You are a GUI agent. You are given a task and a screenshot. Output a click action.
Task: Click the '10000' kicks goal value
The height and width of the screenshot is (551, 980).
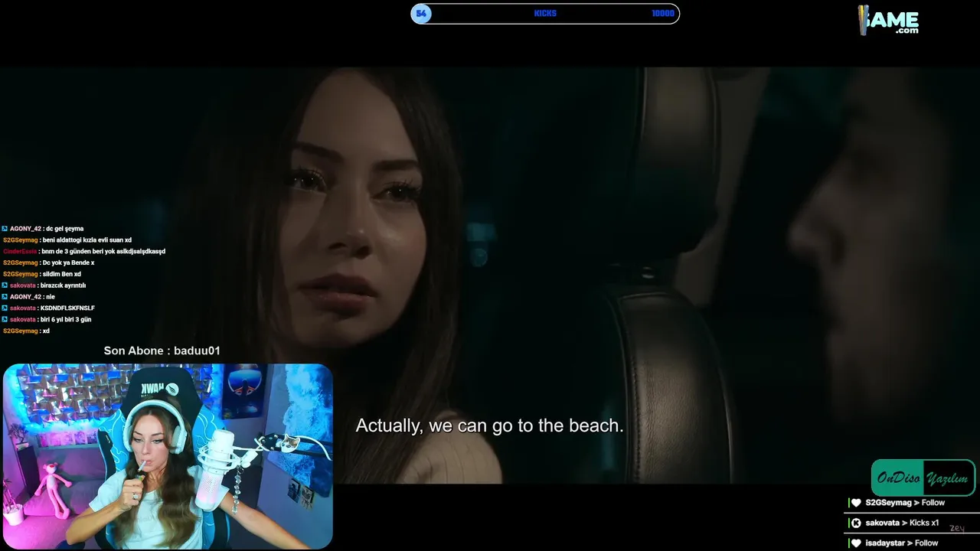pyautogui.click(x=663, y=14)
